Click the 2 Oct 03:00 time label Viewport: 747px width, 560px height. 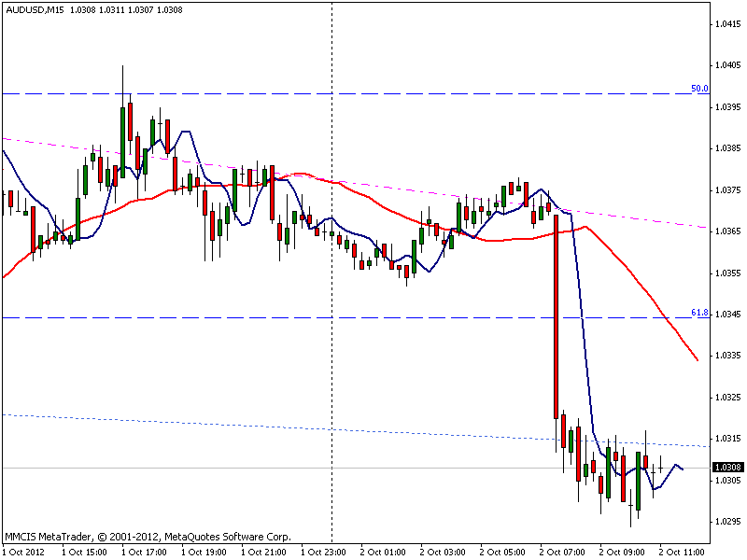[443, 553]
